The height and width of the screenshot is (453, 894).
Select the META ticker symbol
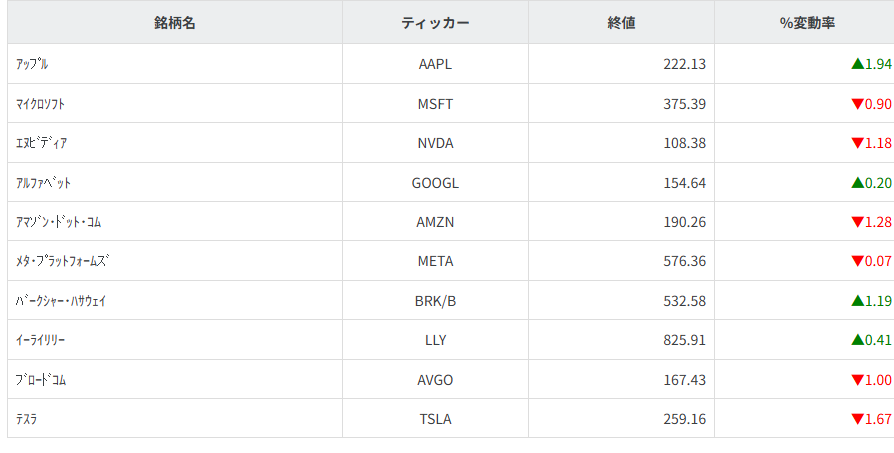[x=435, y=261]
